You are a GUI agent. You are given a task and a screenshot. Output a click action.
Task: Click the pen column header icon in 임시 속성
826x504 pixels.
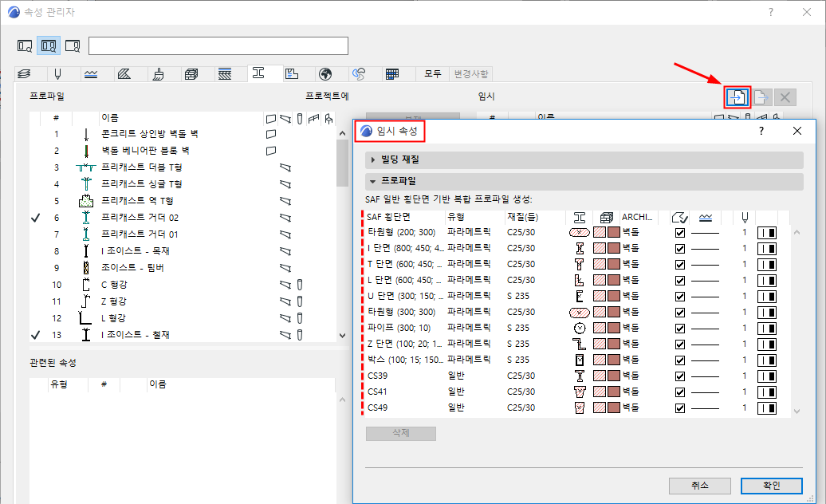[745, 217]
